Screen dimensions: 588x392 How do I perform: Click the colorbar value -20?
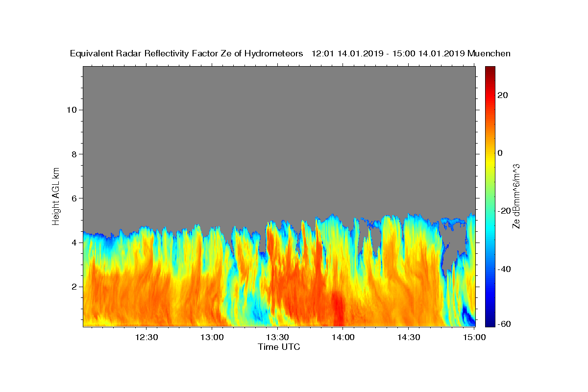tap(504, 211)
